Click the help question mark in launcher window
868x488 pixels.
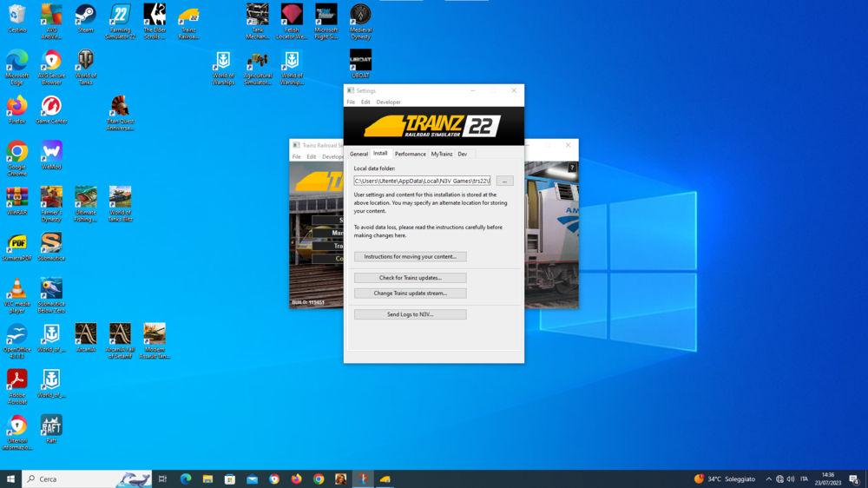tap(572, 168)
